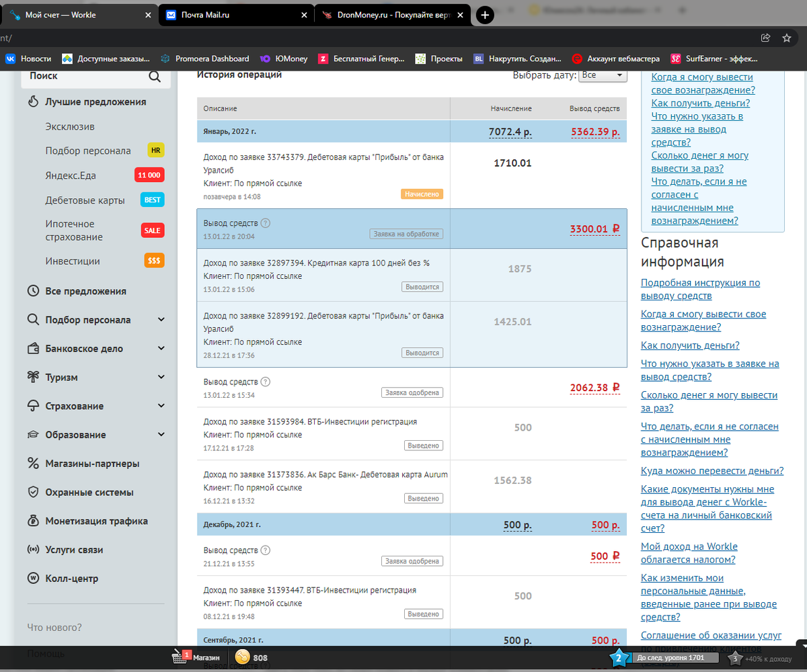Viewport: 807px width, 672px height.
Task: Click accrual amount 1710.01
Action: pos(512,163)
